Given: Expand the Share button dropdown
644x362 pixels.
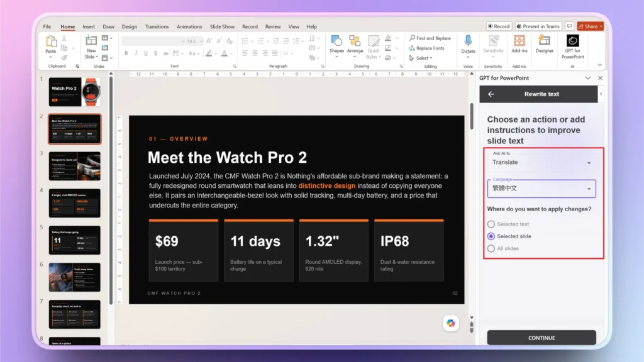Looking at the screenshot, I should pos(601,26).
